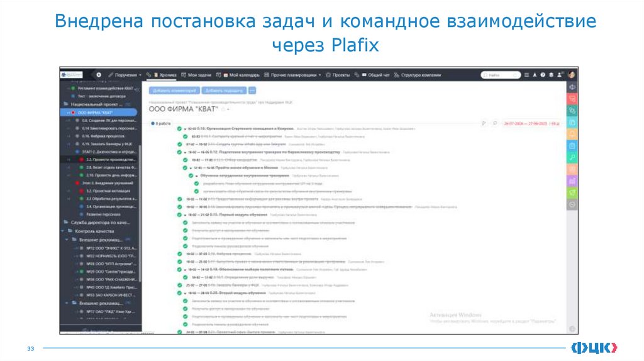Open the question mark help icon
The width and height of the screenshot is (644, 361).
pyautogui.click(x=543, y=75)
